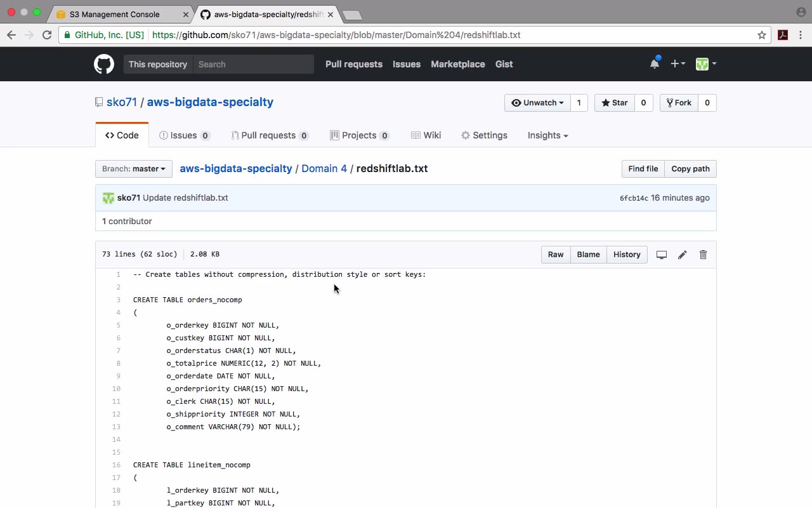Open file in GitHub Desktop icon

point(661,255)
